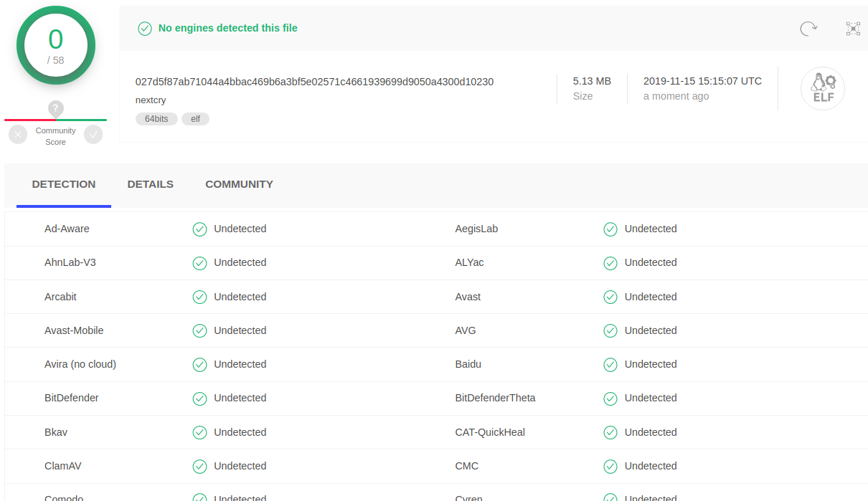
Task: Click the AVG engine name
Action: tap(466, 330)
